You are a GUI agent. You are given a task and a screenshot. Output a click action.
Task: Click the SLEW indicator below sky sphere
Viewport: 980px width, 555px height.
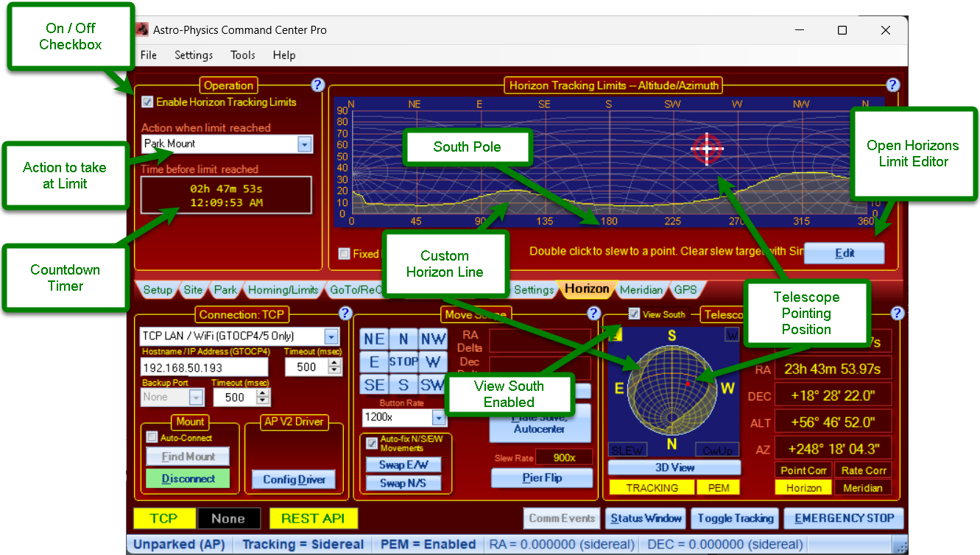(x=627, y=450)
